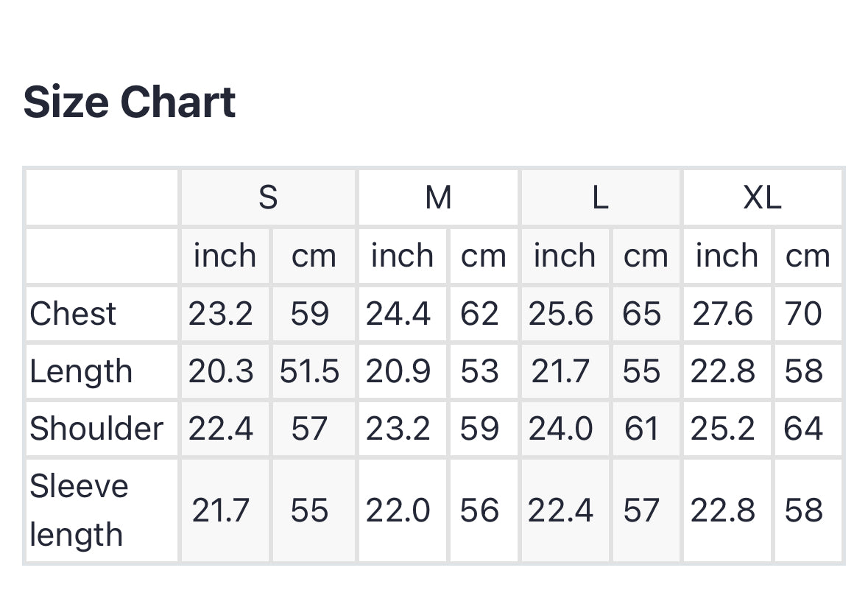Image resolution: width=868 pixels, height=590 pixels.
Task: Click the L shoulder value 24.0 inches
Action: [x=561, y=429]
